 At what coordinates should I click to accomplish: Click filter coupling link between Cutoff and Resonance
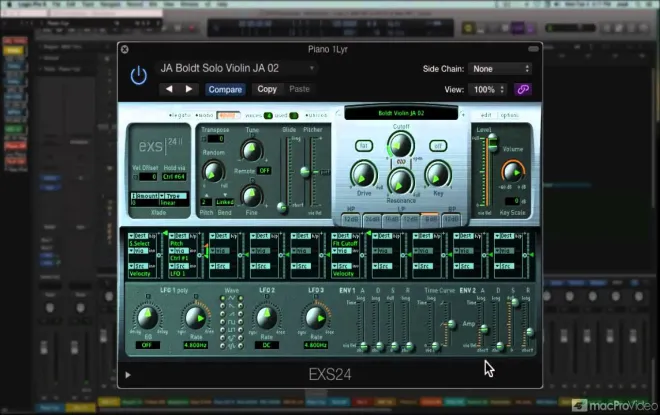[401, 162]
